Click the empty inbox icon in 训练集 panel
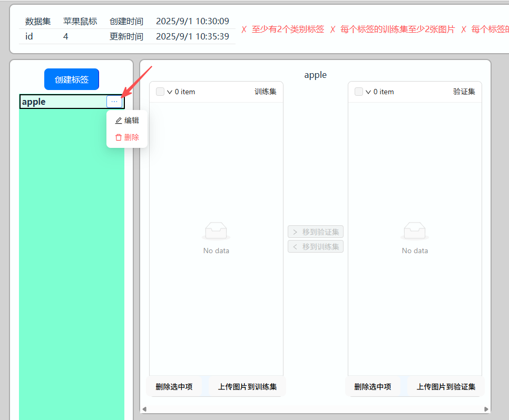509x420 pixels. 216,231
